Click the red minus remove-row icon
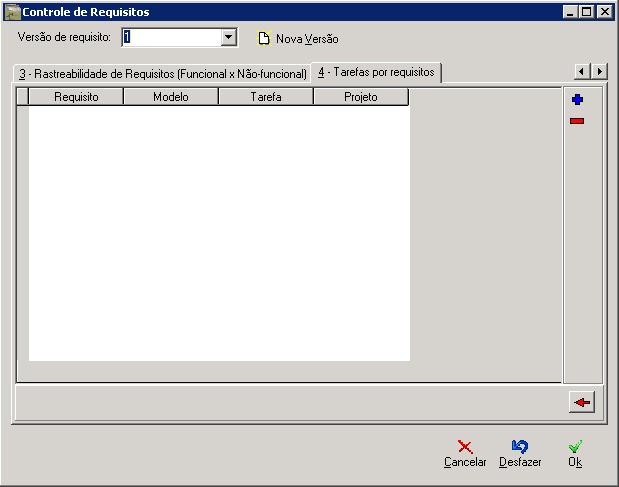The width and height of the screenshot is (619, 487). (x=577, y=121)
